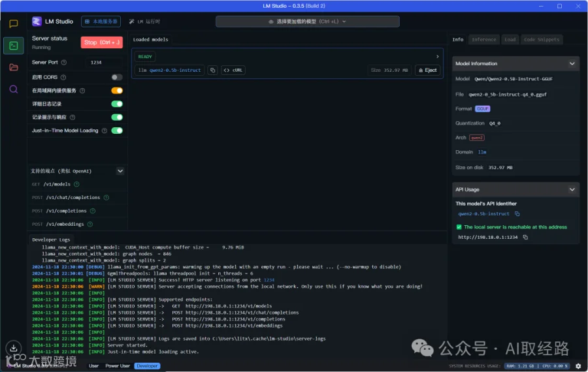
Task: Show help for prompt and response logging
Action: [73, 117]
